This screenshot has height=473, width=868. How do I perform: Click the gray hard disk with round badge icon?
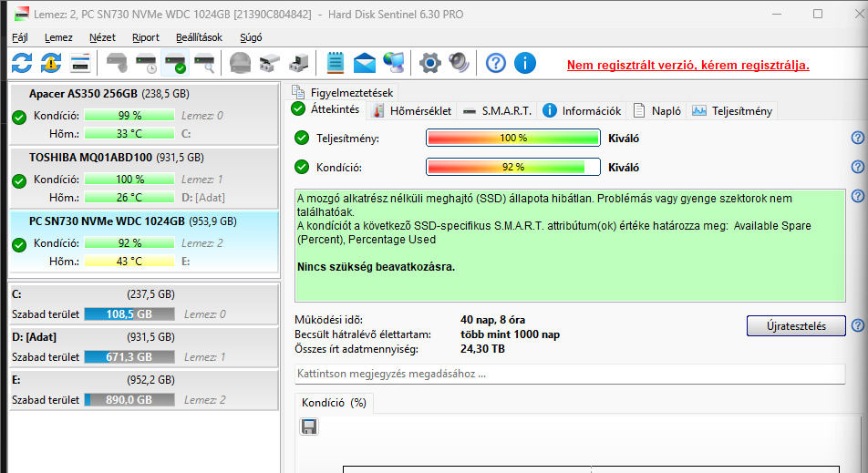(x=117, y=63)
